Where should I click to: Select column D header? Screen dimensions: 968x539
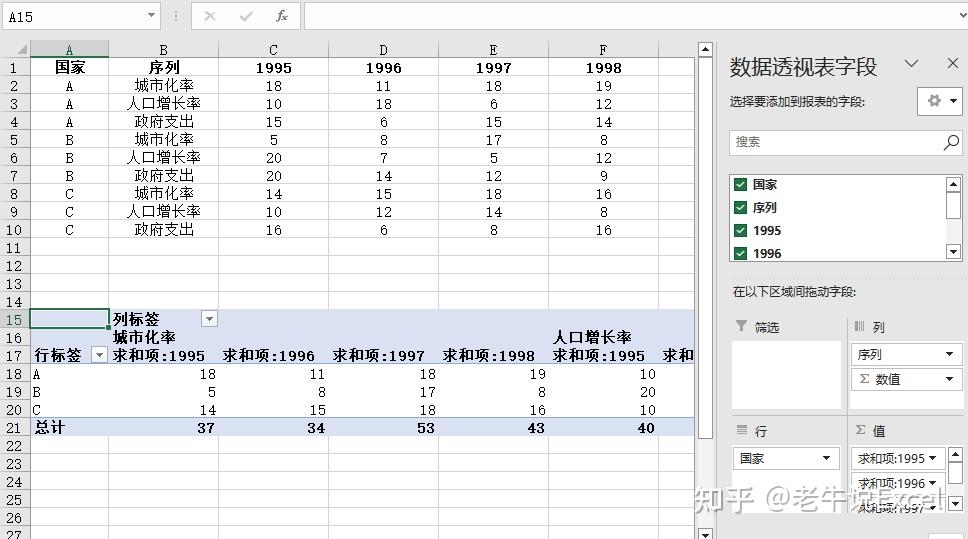(x=383, y=49)
